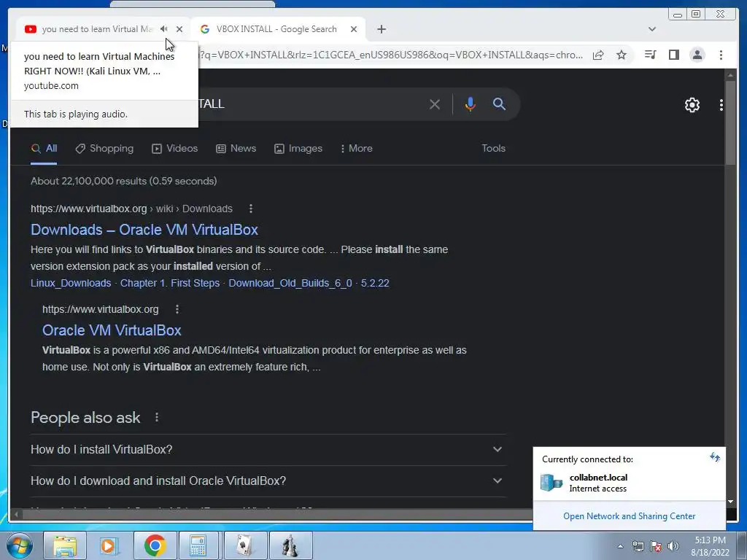Click the Google search magnifier button
Image resolution: width=747 pixels, height=560 pixels.
click(499, 104)
